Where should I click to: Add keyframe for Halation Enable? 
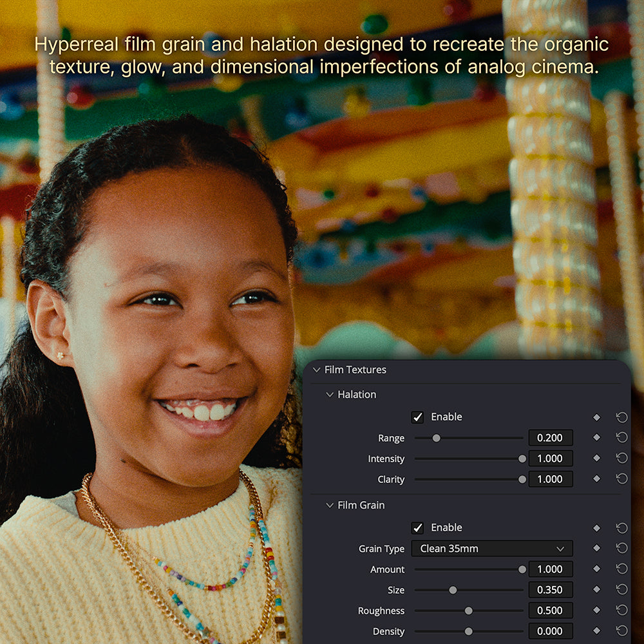597,417
